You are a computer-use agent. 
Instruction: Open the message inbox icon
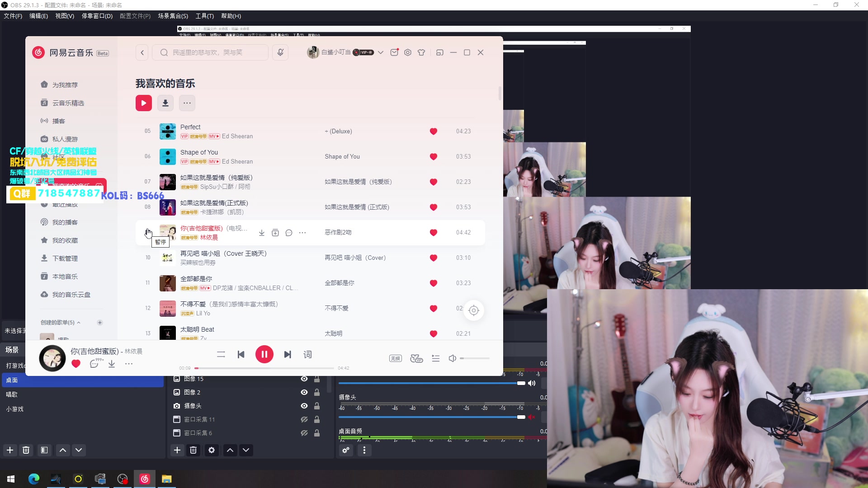coord(395,52)
